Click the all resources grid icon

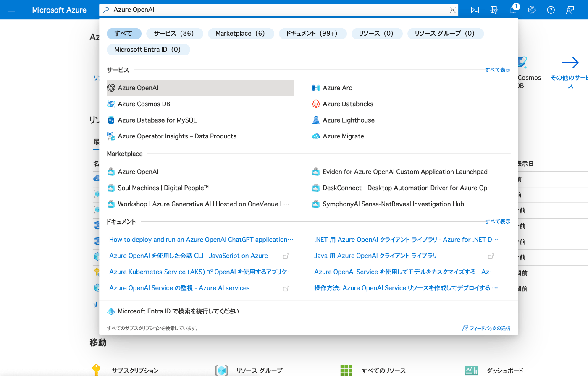346,370
